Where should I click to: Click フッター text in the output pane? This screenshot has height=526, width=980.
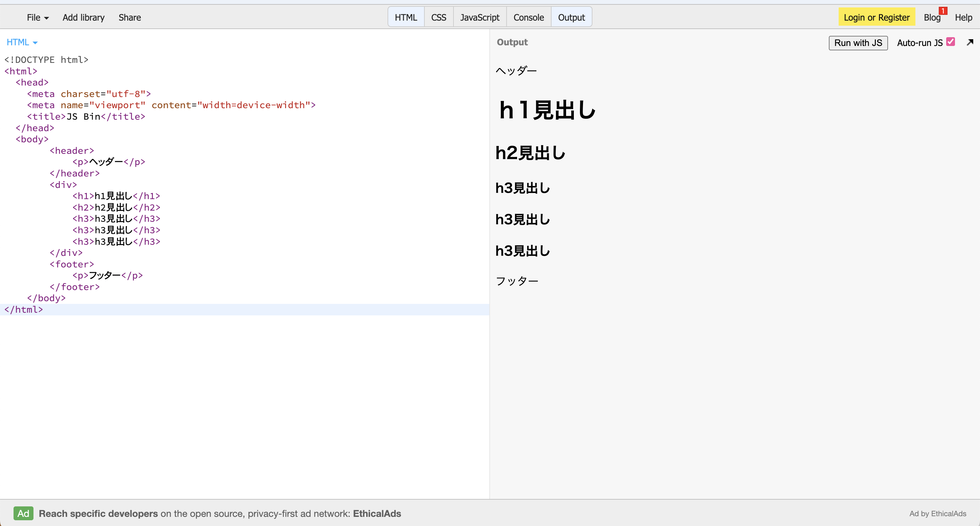click(517, 281)
